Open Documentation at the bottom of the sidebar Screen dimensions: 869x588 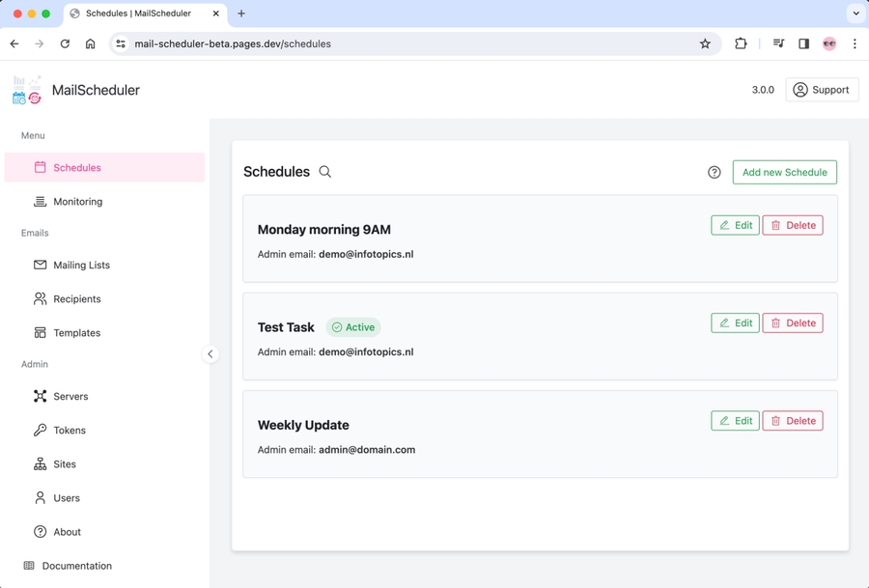click(76, 566)
